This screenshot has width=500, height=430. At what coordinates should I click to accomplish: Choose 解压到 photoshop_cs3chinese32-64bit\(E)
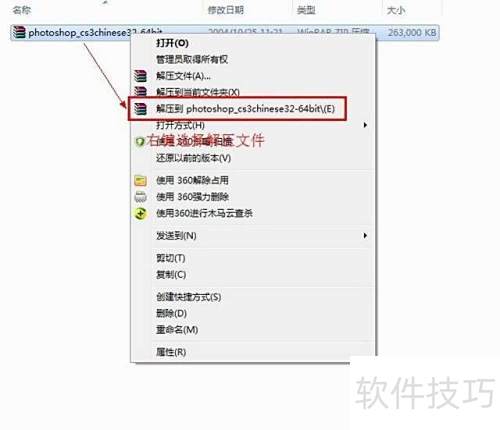(x=245, y=109)
